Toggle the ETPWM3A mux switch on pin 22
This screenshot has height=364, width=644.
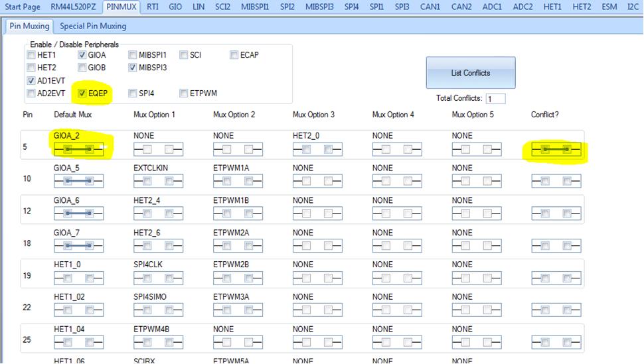pyautogui.click(x=238, y=310)
